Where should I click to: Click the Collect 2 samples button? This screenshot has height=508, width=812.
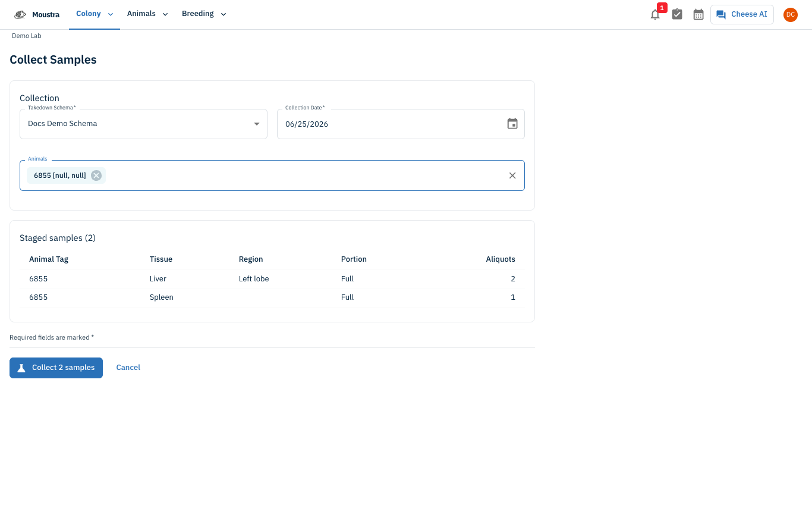(56, 368)
